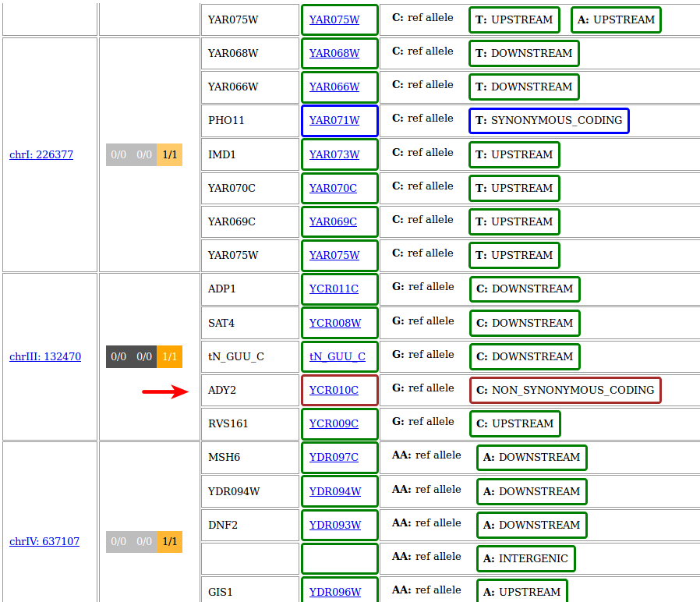Click the orange 1/1 genotype for chrIV: 637107
Screen dimensions: 700x602
coord(170,542)
